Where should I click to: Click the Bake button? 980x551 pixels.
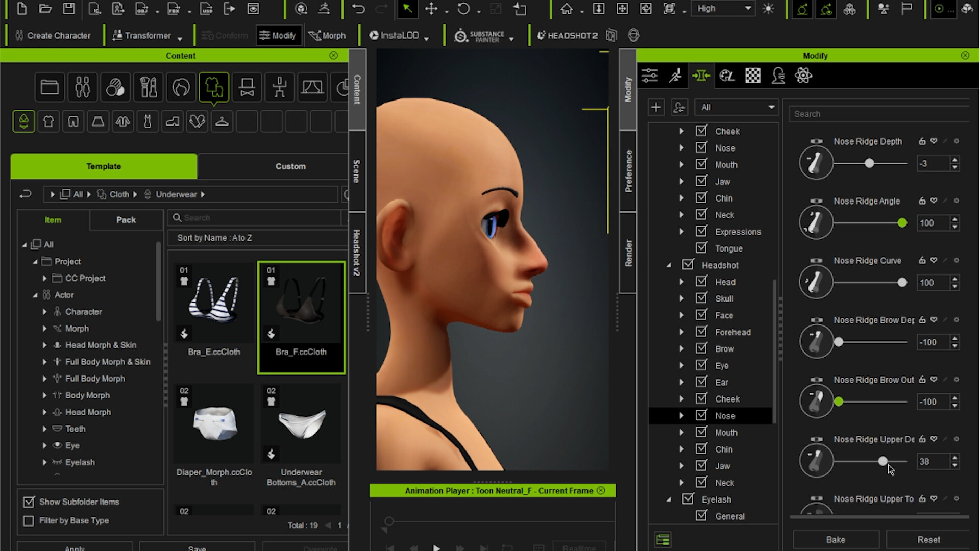tap(836, 540)
